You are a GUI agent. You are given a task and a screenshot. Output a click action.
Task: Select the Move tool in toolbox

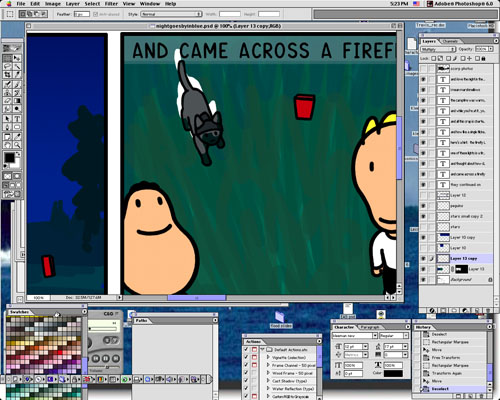17,58
